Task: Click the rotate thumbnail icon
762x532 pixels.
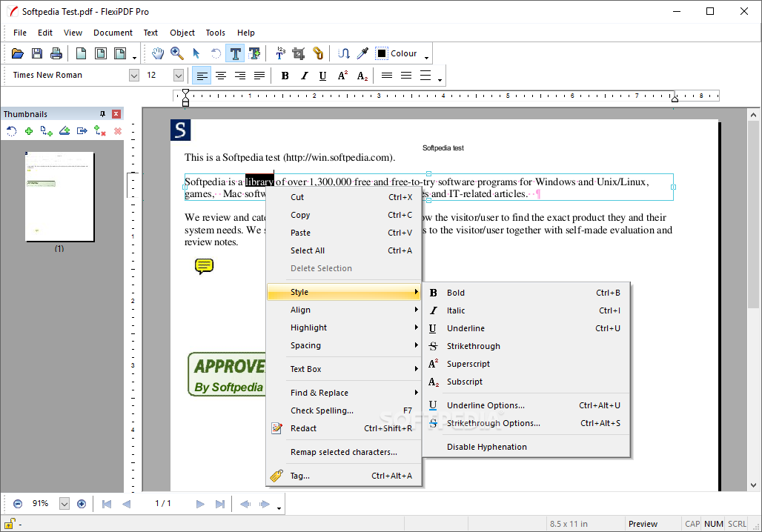Action: 11,131
